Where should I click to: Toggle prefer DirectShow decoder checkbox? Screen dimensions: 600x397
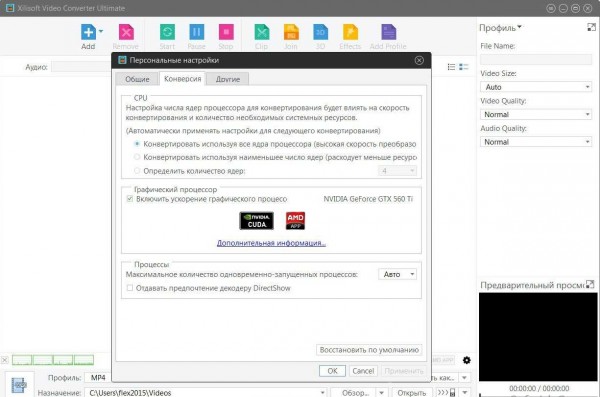point(130,288)
